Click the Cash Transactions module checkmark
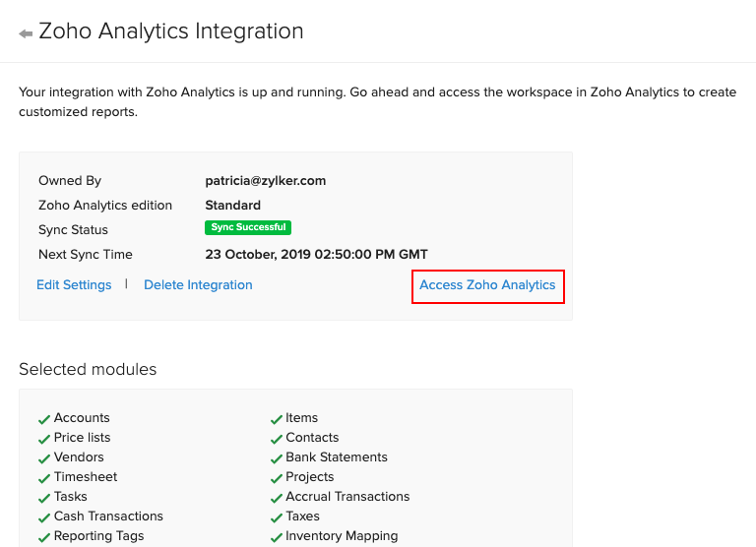This screenshot has width=756, height=547. [44, 517]
